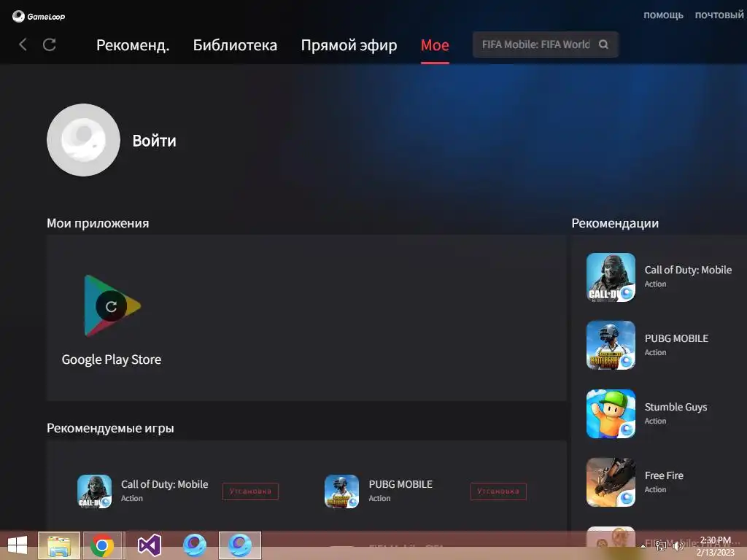Open the Библиотека tab

235,44
